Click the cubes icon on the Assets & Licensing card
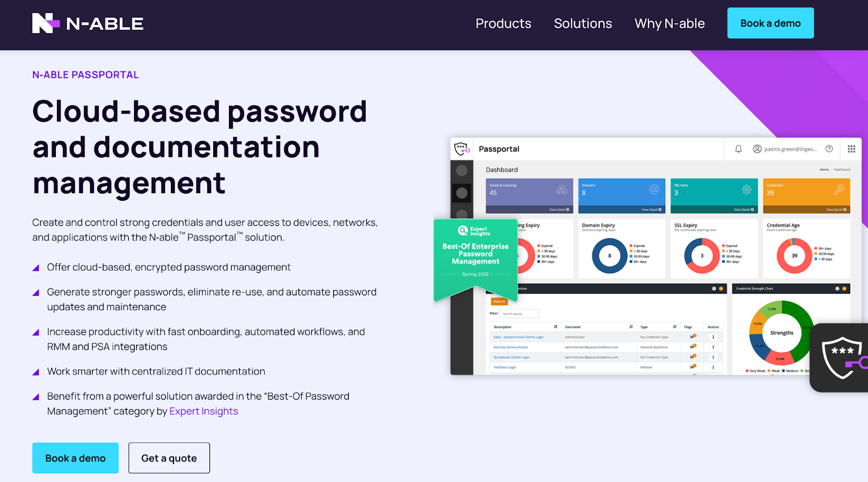The image size is (868, 482). click(x=562, y=189)
